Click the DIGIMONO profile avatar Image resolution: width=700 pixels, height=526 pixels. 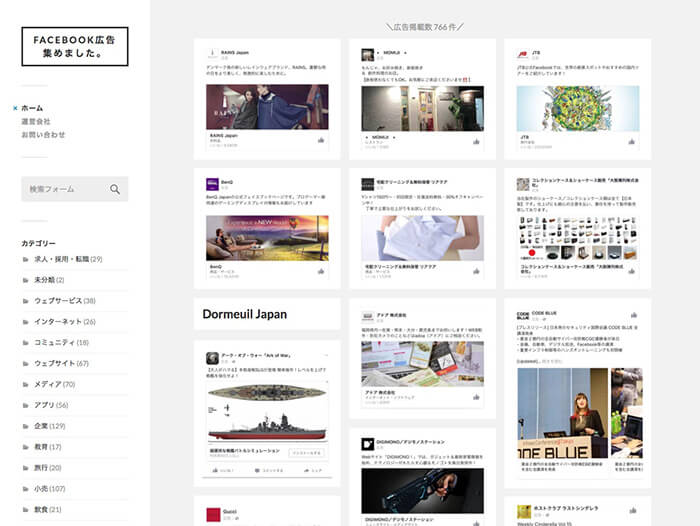pos(367,444)
